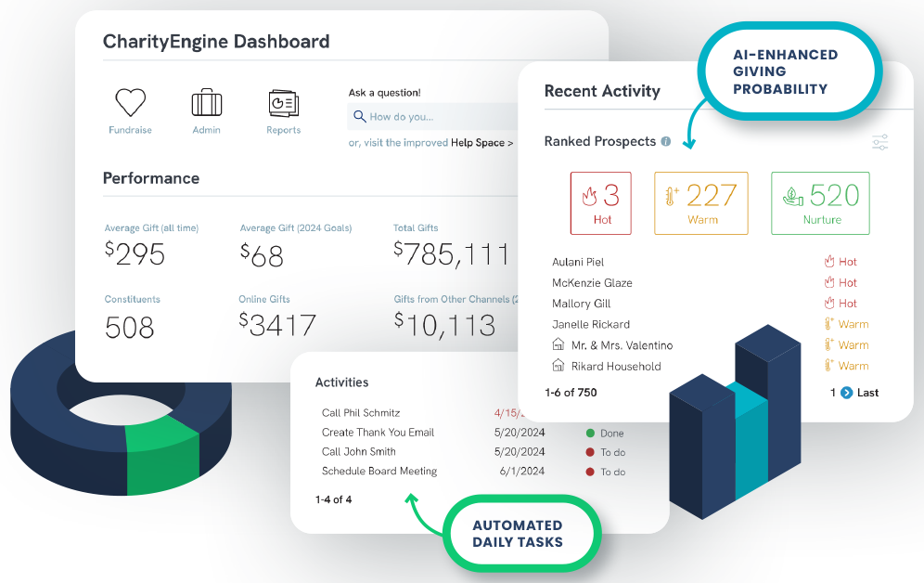
Task: Open the Admin briefcase icon
Action: pos(206,103)
